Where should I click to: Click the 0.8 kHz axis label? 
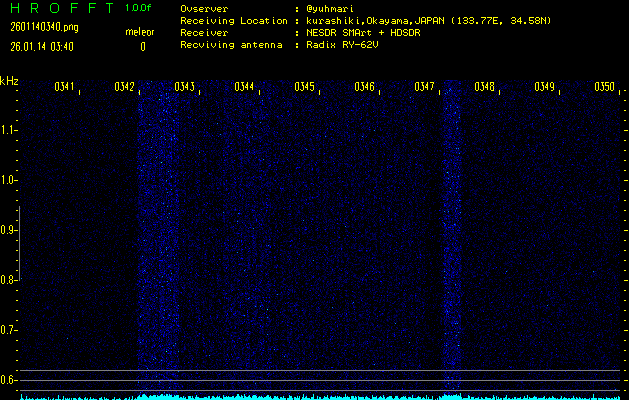click(x=7, y=280)
